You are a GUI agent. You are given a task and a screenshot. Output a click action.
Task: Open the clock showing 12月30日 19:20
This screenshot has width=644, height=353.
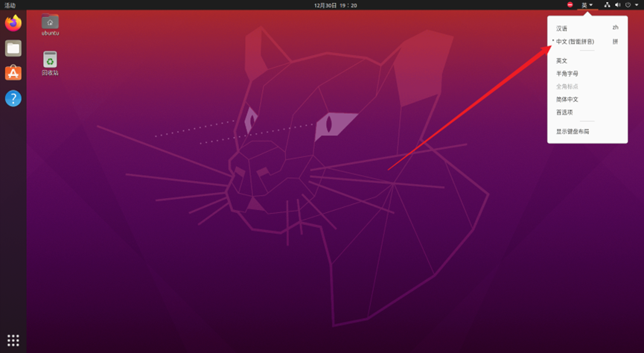336,5
